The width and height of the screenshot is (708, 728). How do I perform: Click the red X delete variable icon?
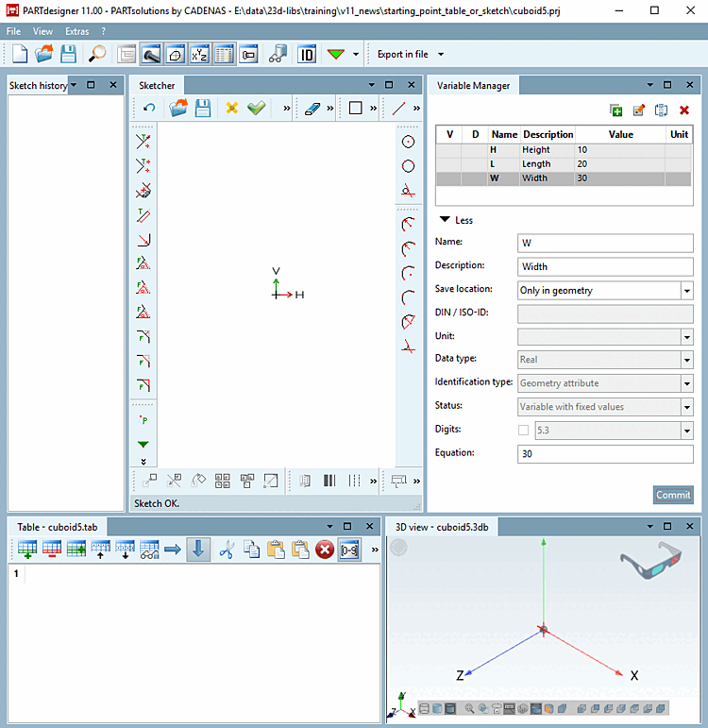click(683, 110)
